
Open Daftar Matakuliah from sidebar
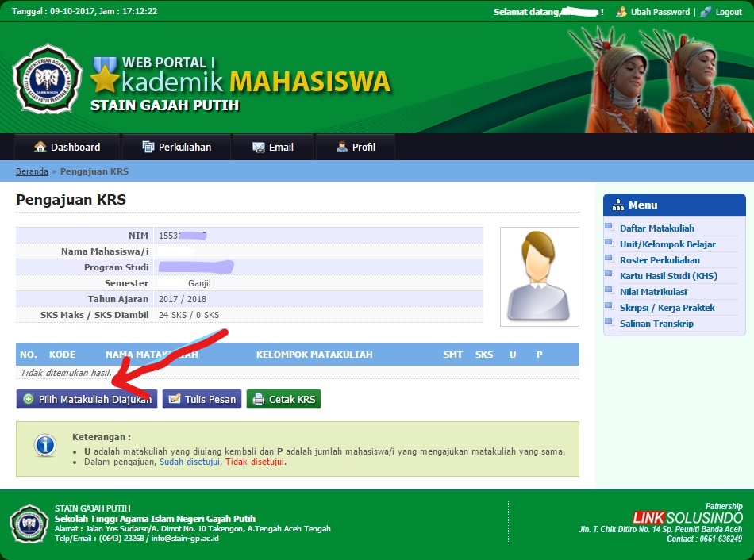tap(657, 228)
